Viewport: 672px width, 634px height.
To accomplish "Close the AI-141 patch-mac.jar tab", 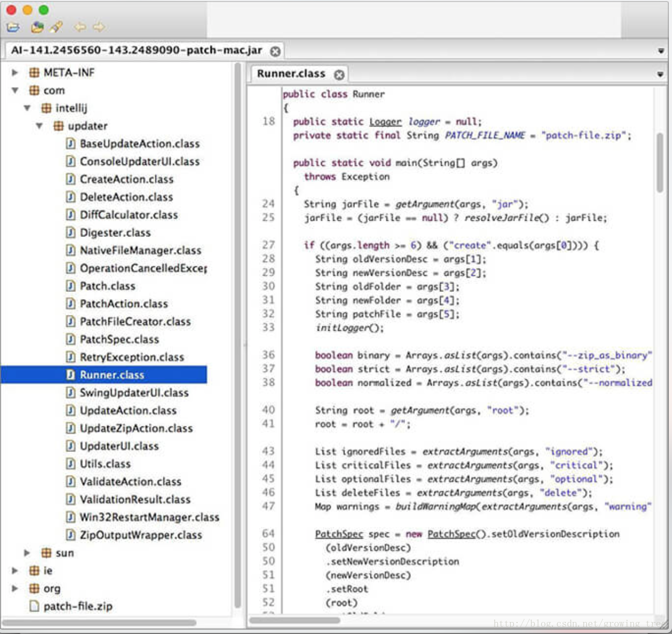I will click(x=275, y=51).
